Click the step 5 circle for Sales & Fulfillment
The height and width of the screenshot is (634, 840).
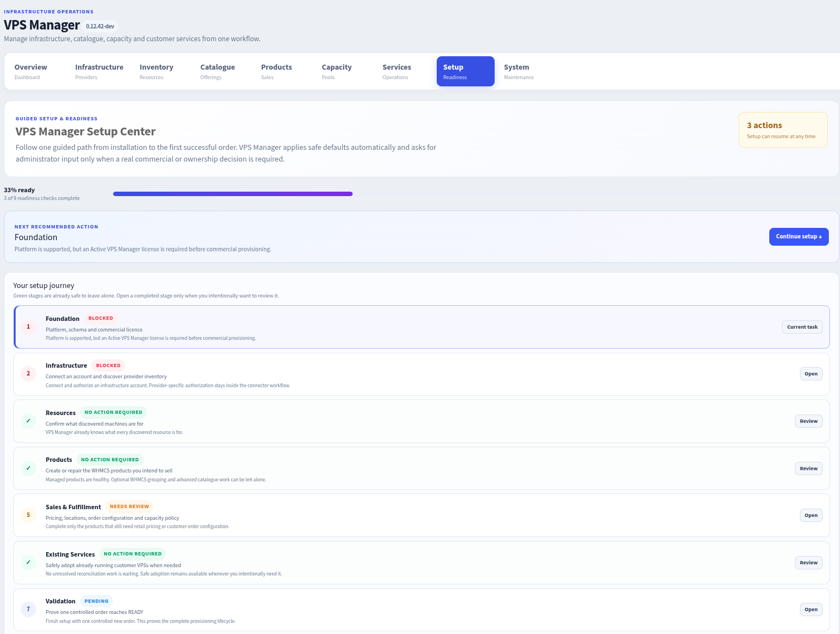pyautogui.click(x=28, y=515)
